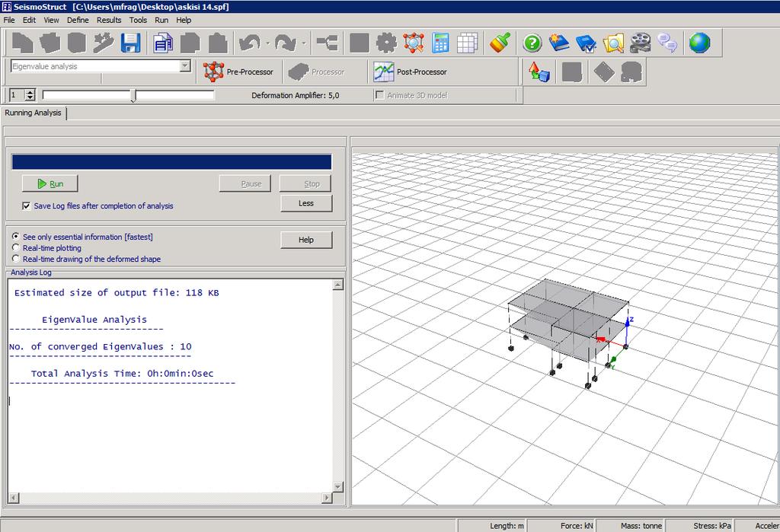Click the "Total Analysis Time" log line
This screenshot has width=780, height=532.
click(122, 374)
